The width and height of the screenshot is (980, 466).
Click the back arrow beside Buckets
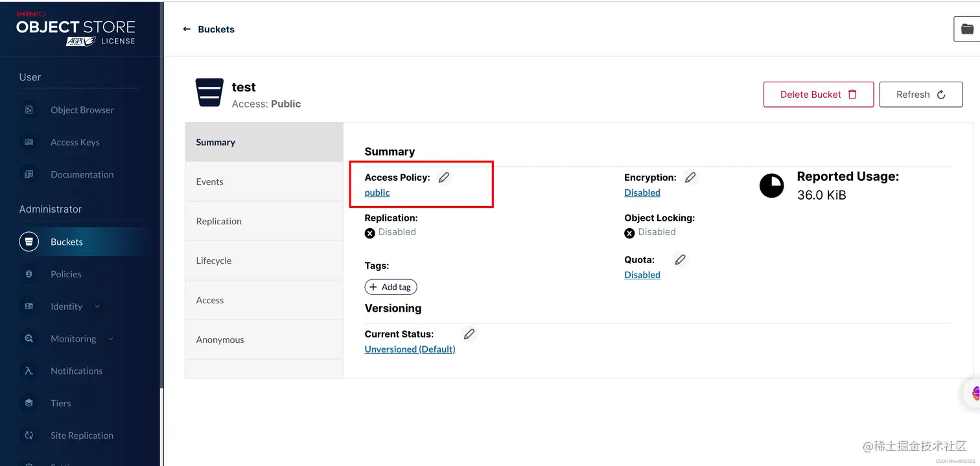click(x=187, y=29)
